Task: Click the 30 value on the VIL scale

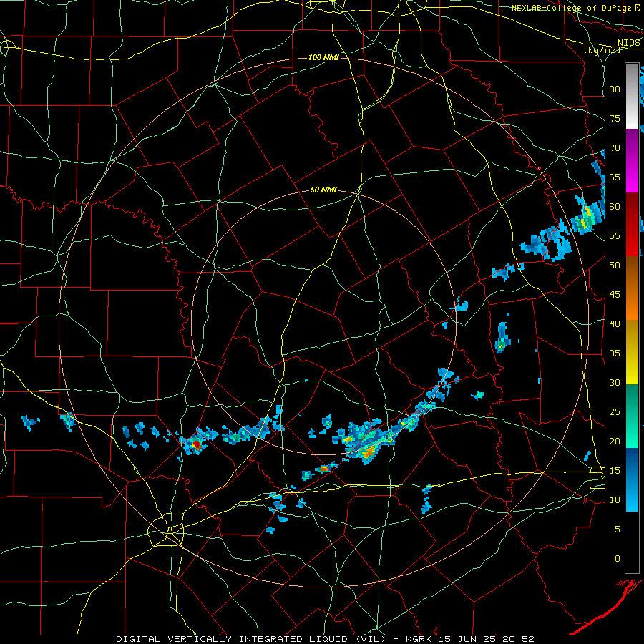Action: (x=615, y=383)
